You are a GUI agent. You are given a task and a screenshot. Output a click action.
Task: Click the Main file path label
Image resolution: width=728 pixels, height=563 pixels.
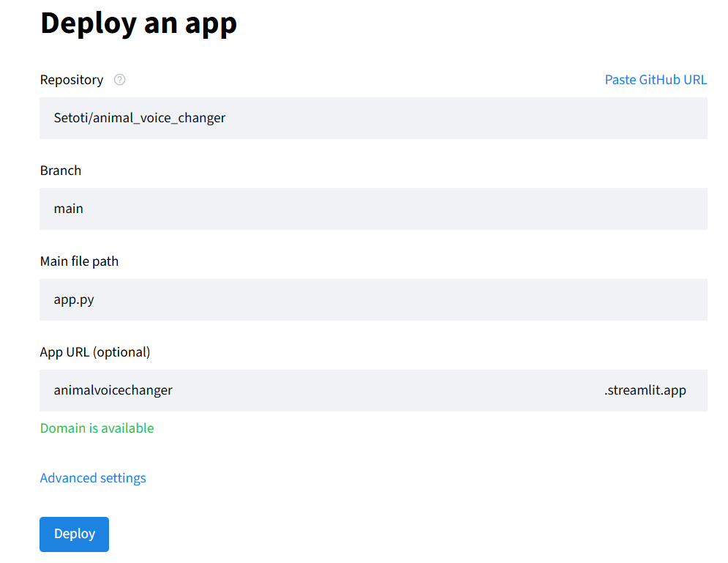(x=79, y=261)
